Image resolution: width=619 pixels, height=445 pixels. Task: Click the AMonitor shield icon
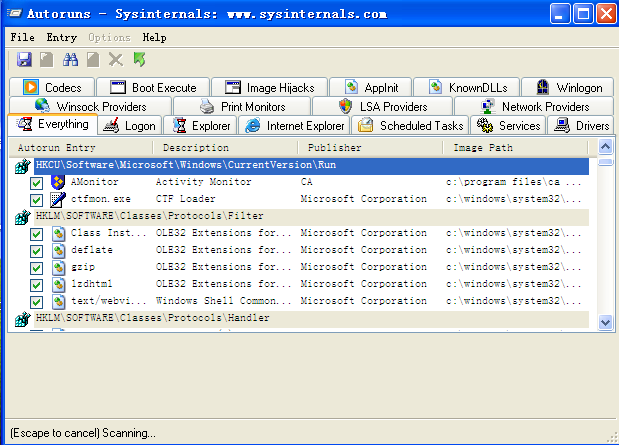click(x=58, y=182)
